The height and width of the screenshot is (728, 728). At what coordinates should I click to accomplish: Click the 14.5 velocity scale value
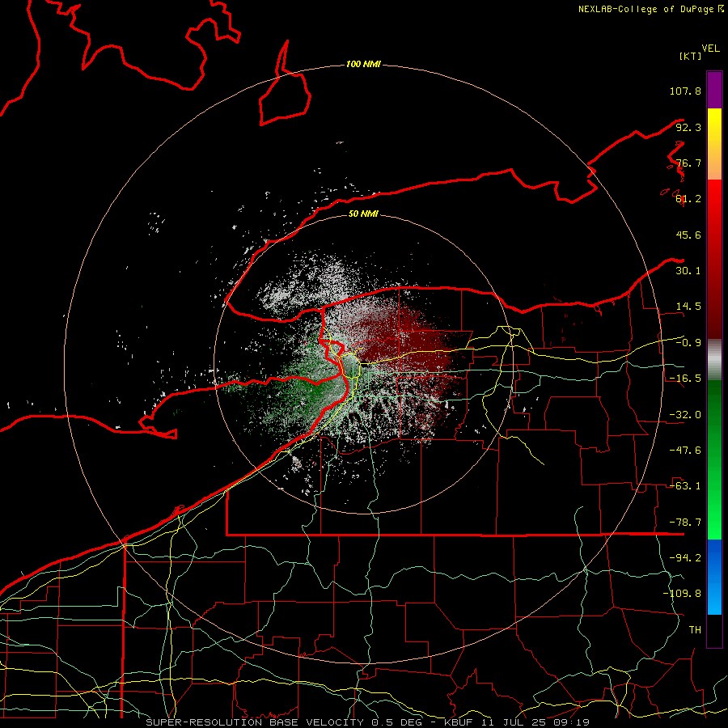[x=688, y=307]
